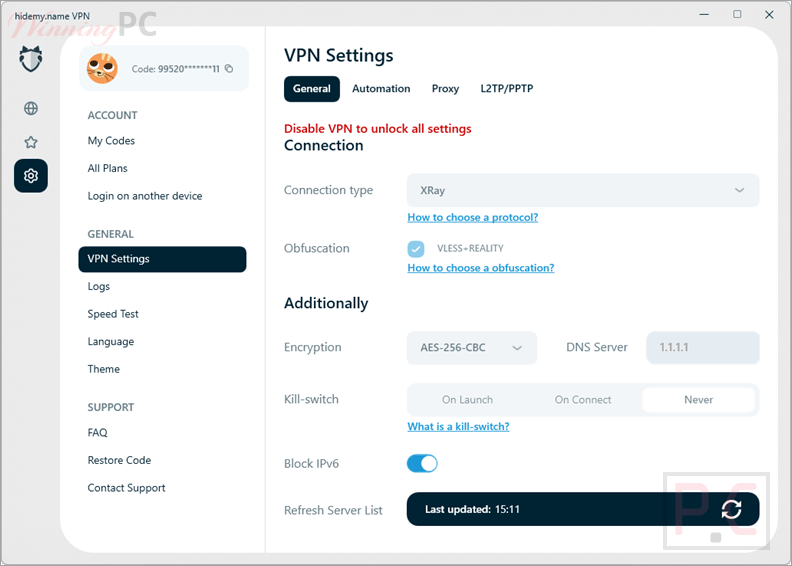Switch to the L2TP/PPTP tab
The height and width of the screenshot is (566, 792).
pos(507,88)
